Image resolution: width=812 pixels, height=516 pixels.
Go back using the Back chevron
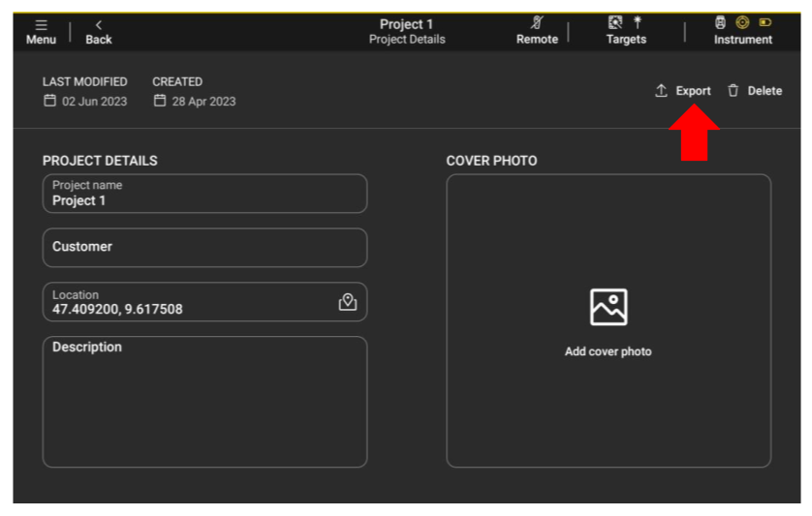(x=98, y=24)
